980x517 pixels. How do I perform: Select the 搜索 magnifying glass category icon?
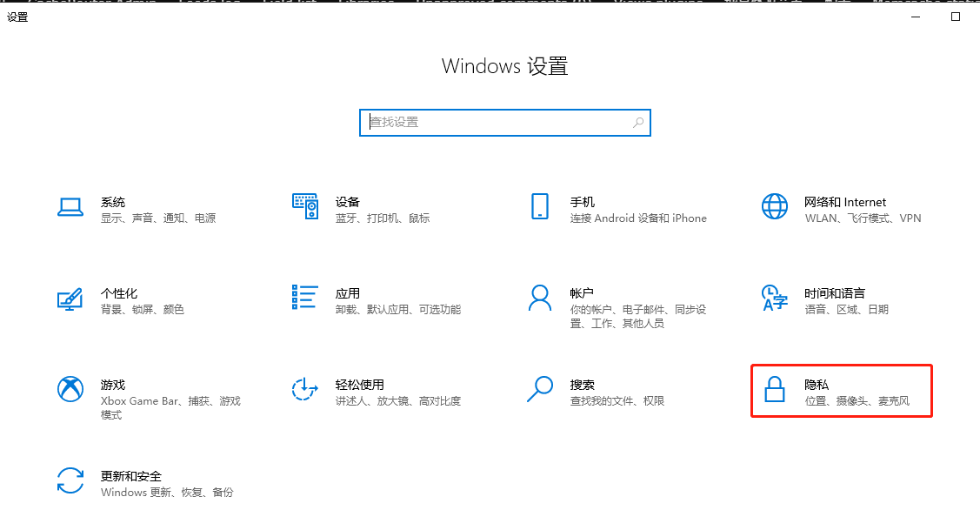tap(540, 389)
